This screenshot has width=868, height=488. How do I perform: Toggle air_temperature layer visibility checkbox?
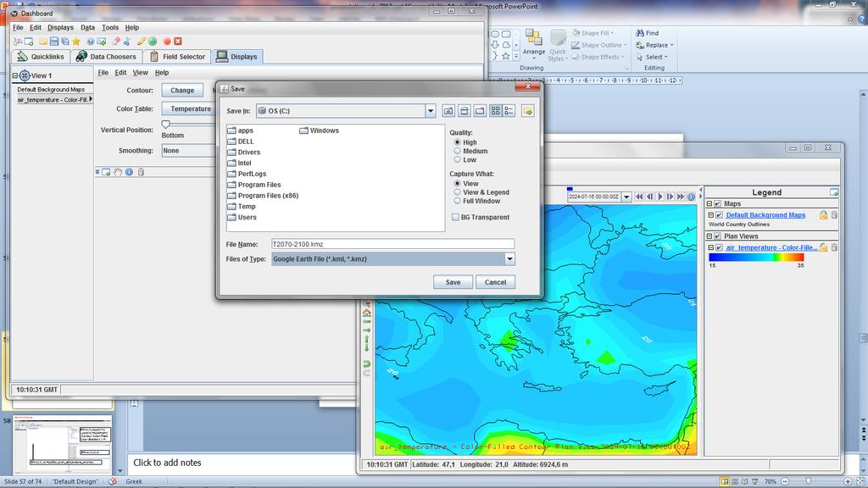(719, 247)
